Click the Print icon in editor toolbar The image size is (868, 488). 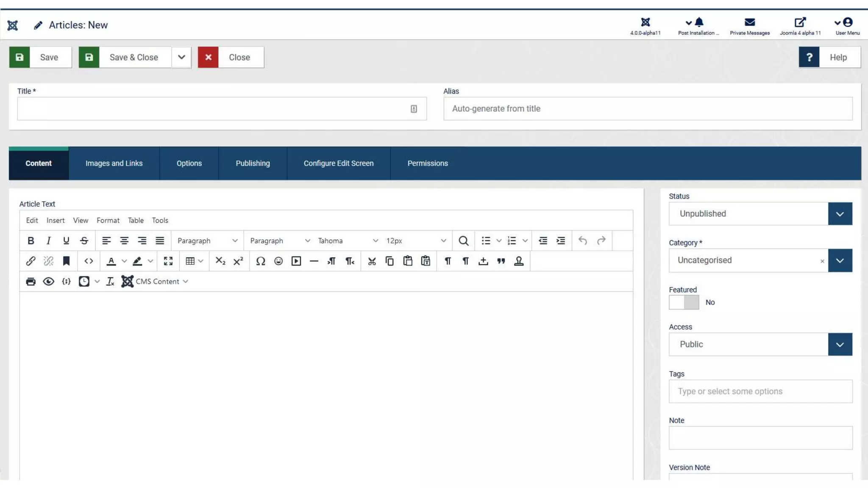(x=31, y=281)
